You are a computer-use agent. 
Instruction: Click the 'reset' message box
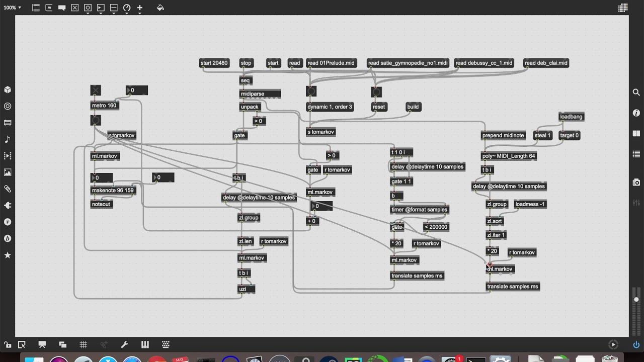[x=379, y=107]
